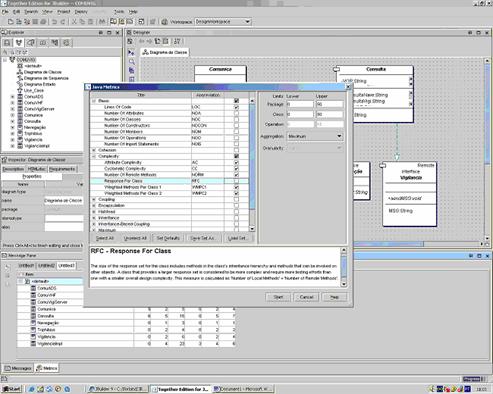
Task: Click the ConsultADS class icon in Explorer tree
Action: (x=20, y=97)
